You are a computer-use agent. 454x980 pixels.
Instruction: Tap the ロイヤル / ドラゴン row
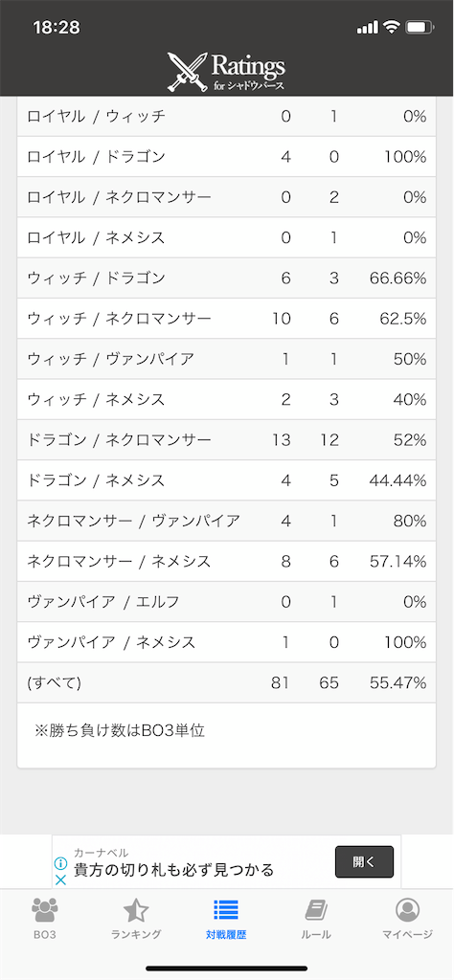(226, 157)
